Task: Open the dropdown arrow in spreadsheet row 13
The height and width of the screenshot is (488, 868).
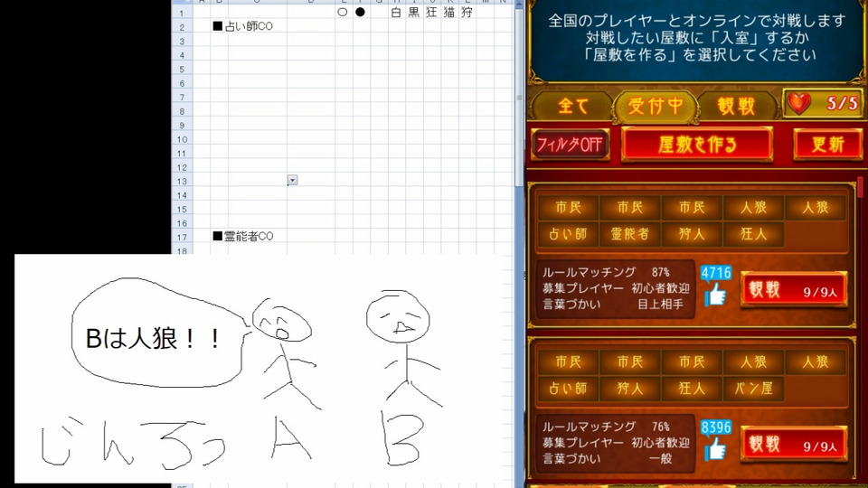Action: click(292, 181)
